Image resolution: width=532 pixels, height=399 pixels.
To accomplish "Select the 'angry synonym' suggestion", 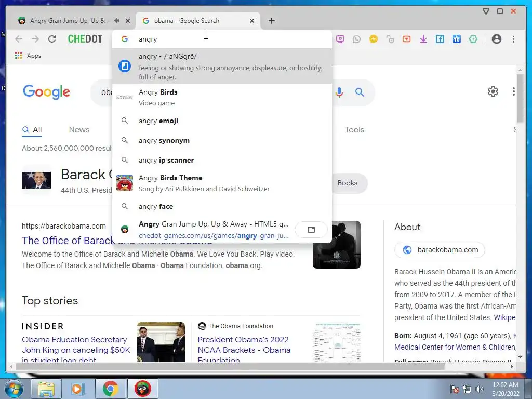I will 222,140.
